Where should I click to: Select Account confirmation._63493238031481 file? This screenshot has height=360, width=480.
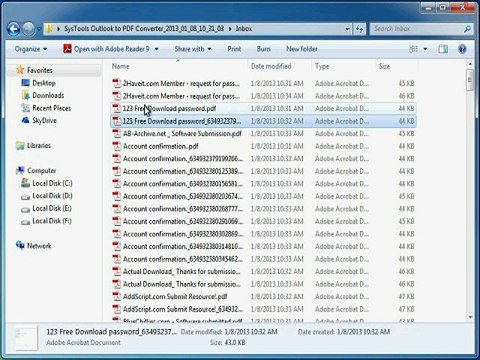pyautogui.click(x=263, y=246)
